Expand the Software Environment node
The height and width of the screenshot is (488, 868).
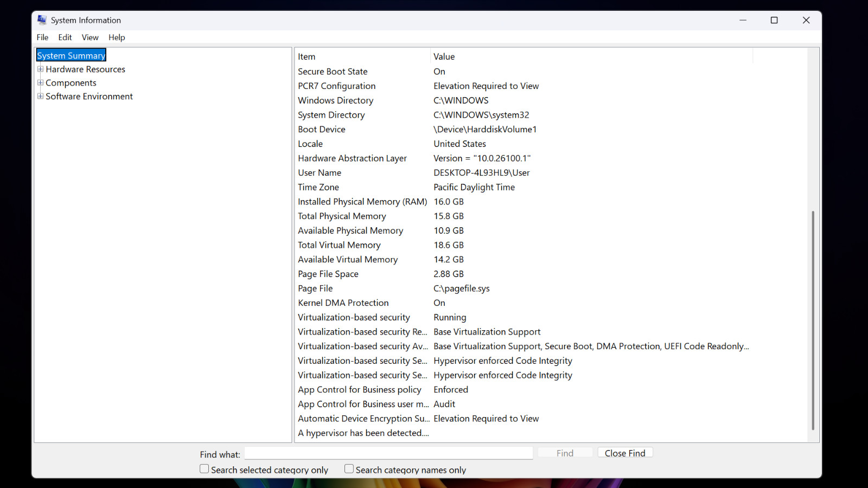[x=40, y=96]
